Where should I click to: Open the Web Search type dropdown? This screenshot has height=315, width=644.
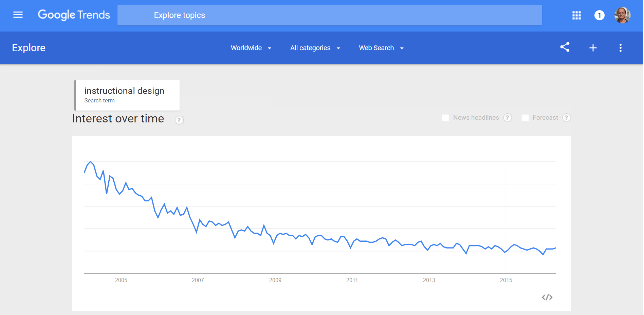tap(381, 48)
